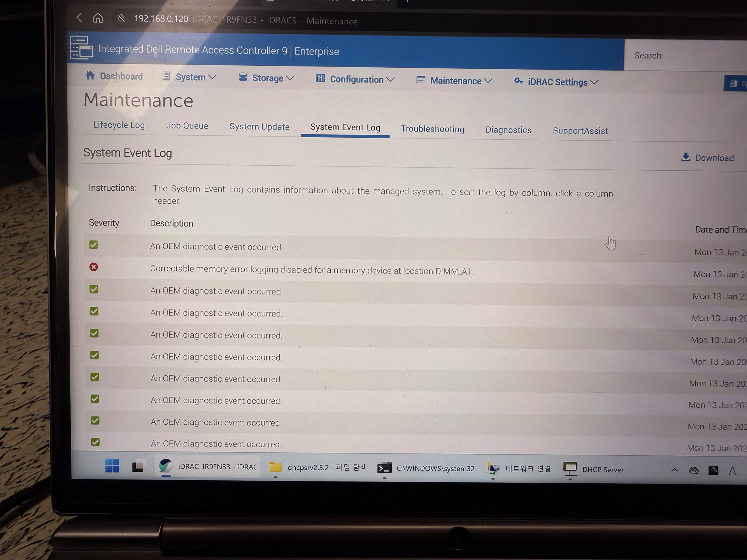Sort the log by Severity column

pos(104,223)
